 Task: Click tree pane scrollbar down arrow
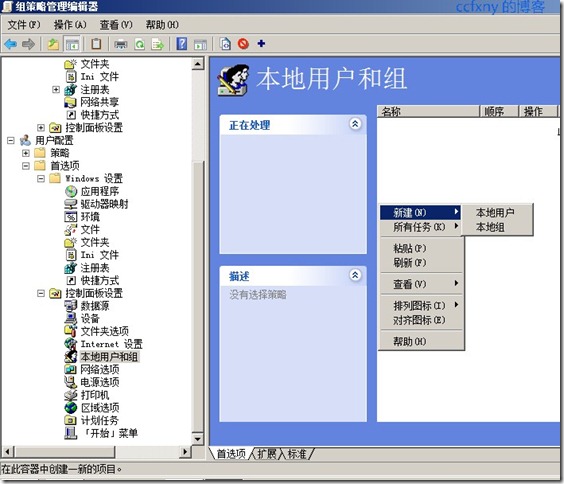click(x=197, y=439)
